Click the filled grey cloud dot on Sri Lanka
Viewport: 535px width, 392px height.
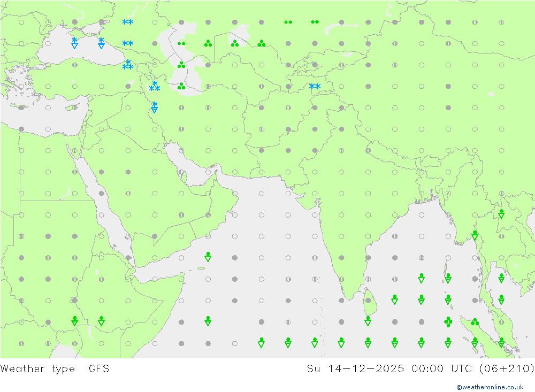pos(368,301)
